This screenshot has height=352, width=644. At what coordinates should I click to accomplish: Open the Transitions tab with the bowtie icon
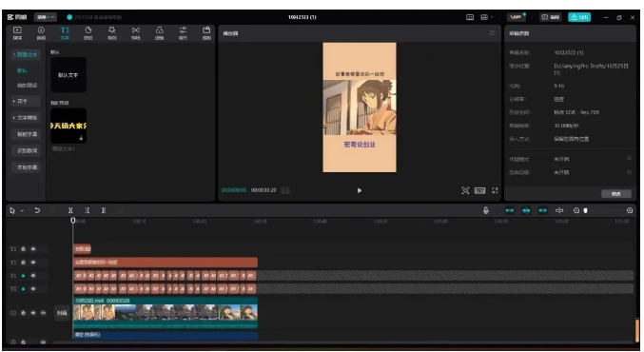135,33
